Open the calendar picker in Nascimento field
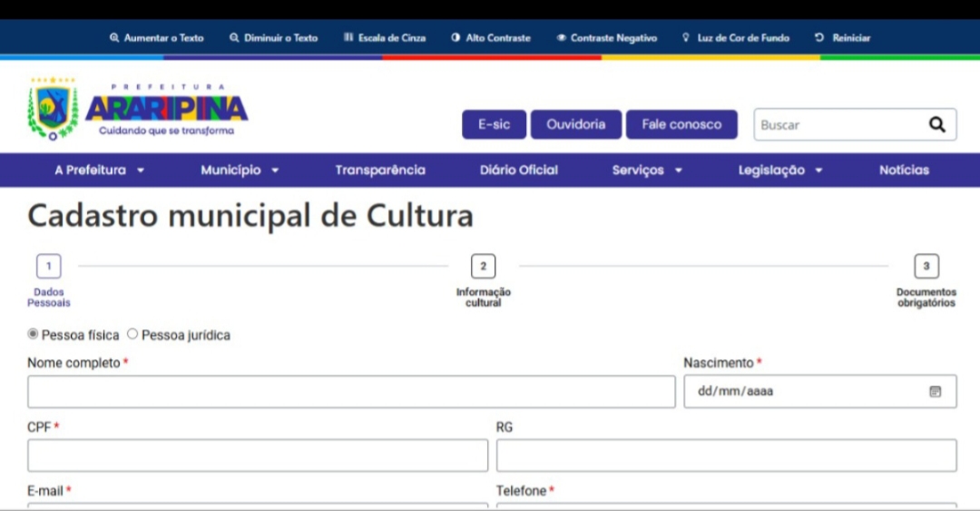Image resolution: width=980 pixels, height=511 pixels. [935, 391]
